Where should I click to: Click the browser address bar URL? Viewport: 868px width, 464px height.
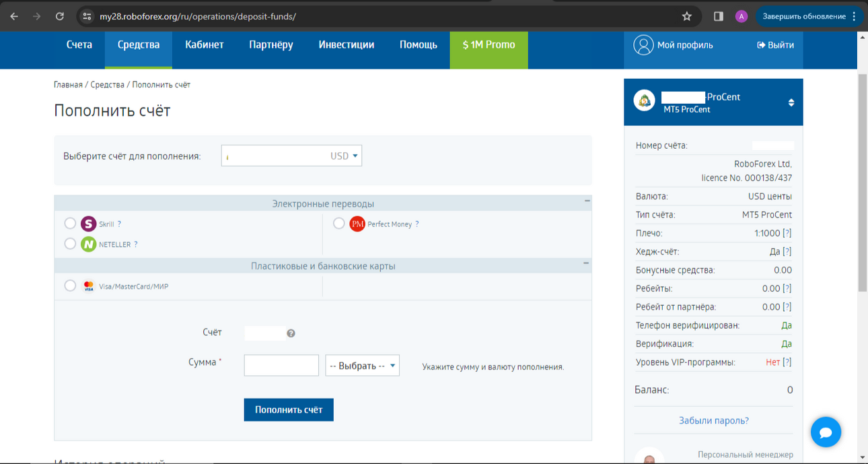pos(198,16)
